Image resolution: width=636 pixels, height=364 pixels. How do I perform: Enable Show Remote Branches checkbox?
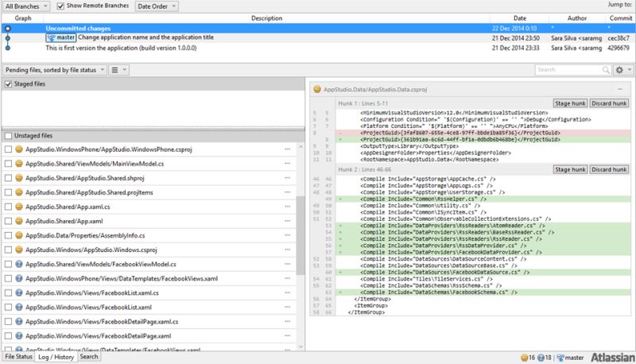click(61, 6)
